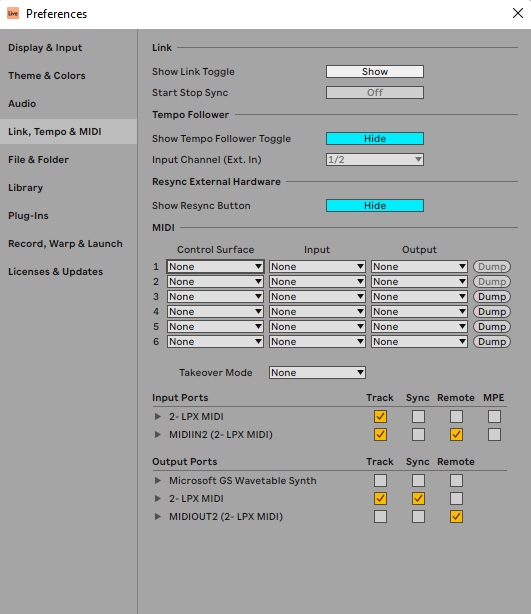Screen dimensions: 531x614
Task: Click the Ableton Live logo icon in title bar
Action: click(13, 13)
